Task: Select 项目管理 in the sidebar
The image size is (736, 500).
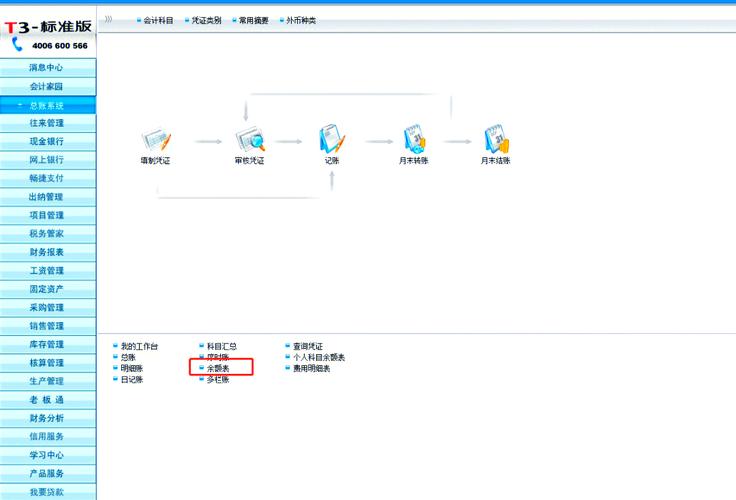Action: point(48,215)
